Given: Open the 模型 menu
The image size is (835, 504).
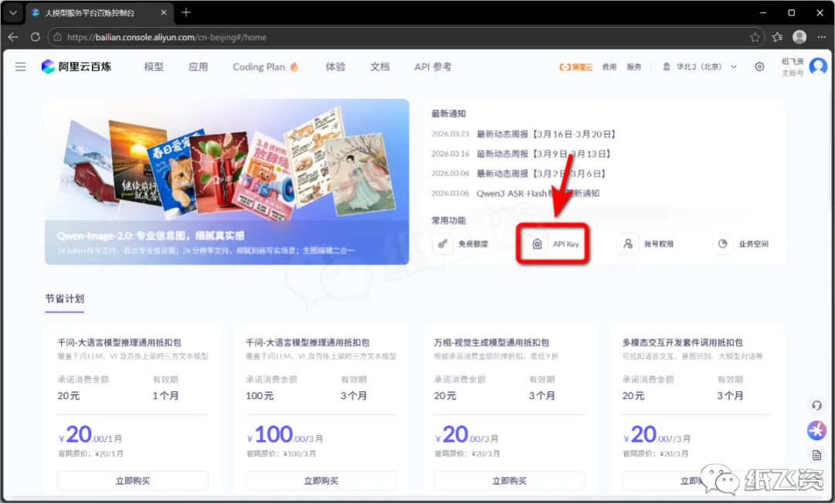Looking at the screenshot, I should pyautogui.click(x=153, y=66).
